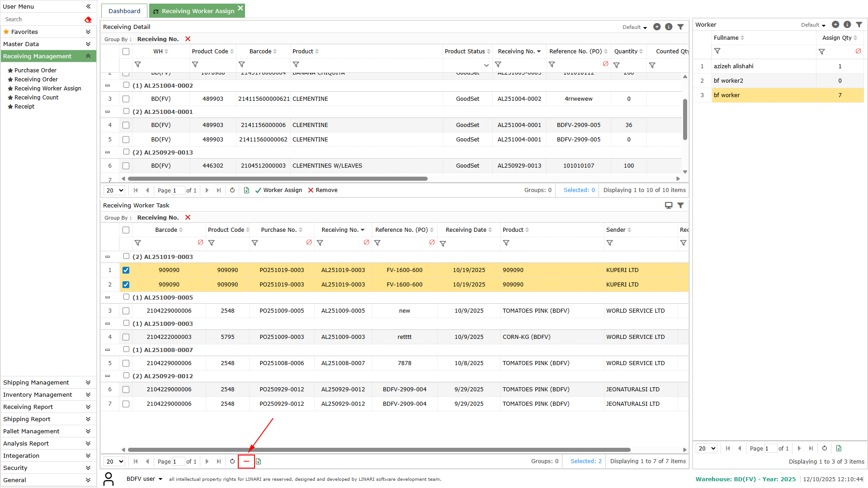Screen dimensions: 868x488
Task: Open Receiving Count from the sidebar
Action: click(37, 98)
